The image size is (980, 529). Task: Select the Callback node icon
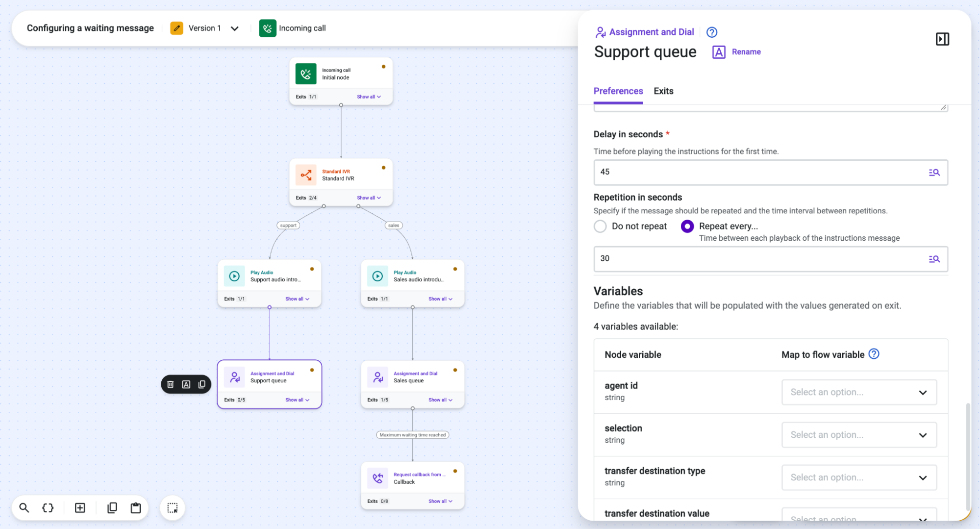[x=378, y=478]
